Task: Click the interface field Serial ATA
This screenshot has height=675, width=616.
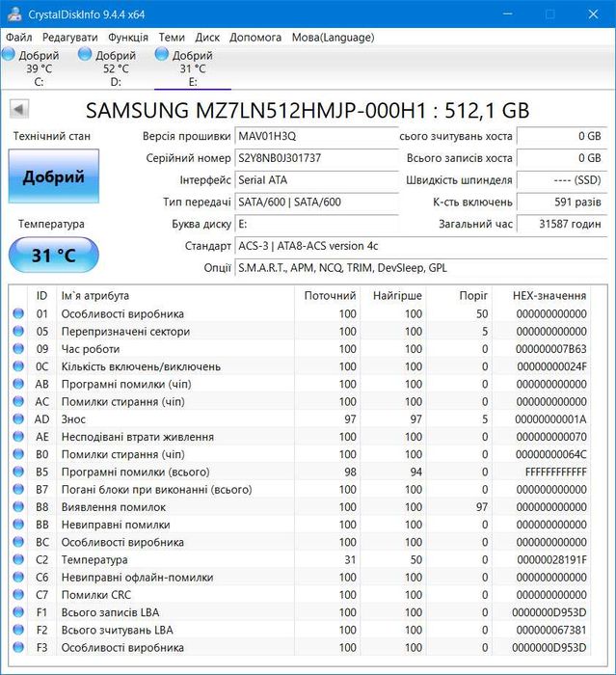Action: 316,180
